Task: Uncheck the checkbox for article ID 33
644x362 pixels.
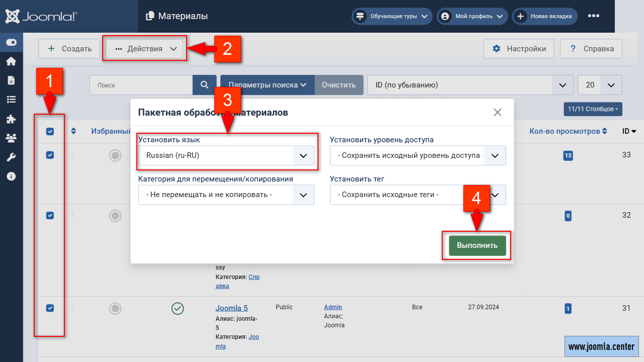Action: click(50, 155)
